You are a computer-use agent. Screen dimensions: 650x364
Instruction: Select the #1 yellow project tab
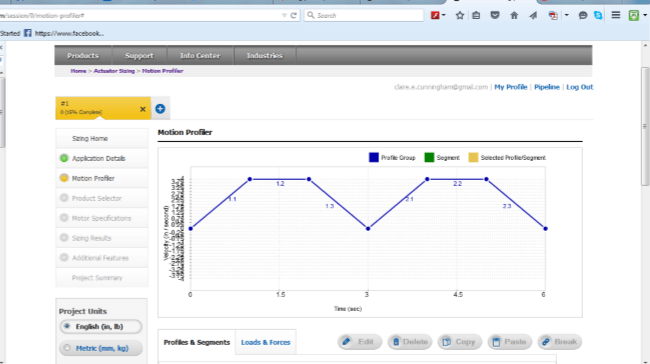103,108
